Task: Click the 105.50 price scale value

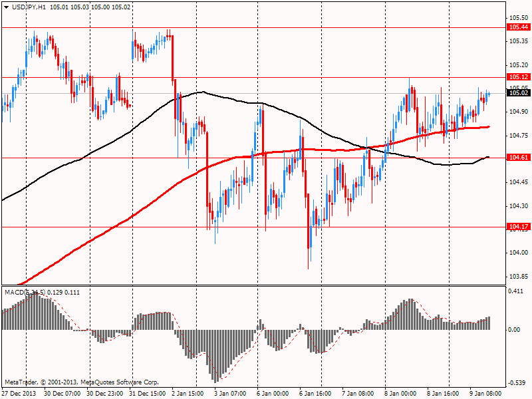Action: [x=519, y=18]
